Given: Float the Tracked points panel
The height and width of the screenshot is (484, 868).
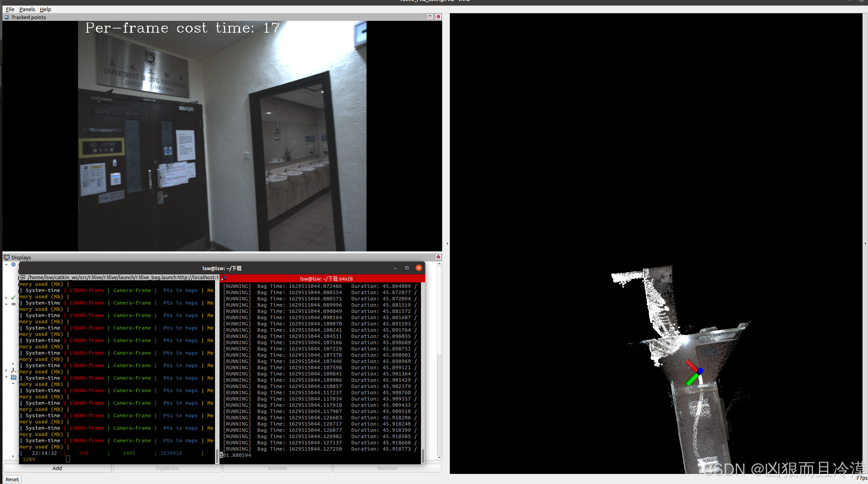Looking at the screenshot, I should tap(430, 17).
